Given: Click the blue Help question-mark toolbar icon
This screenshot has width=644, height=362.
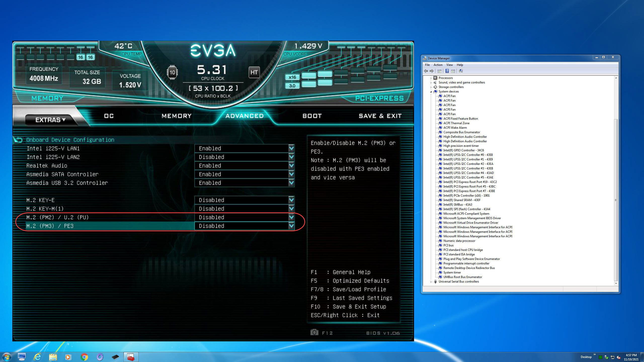Looking at the screenshot, I should pos(447,71).
